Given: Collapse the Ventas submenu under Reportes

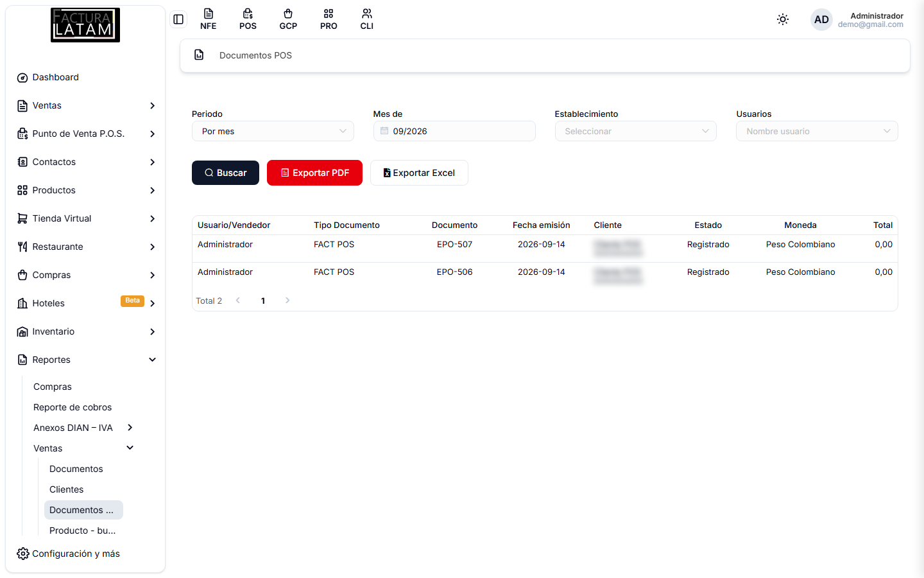Looking at the screenshot, I should click(x=83, y=448).
